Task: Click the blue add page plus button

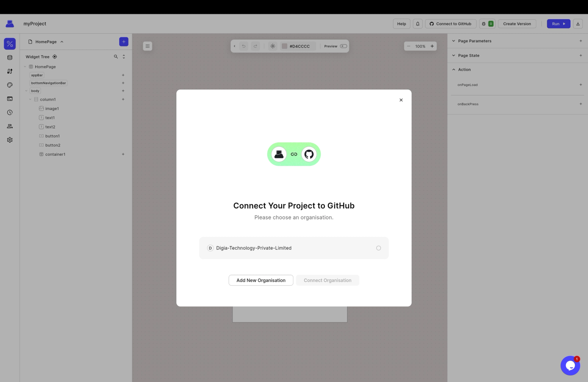Action: [124, 42]
